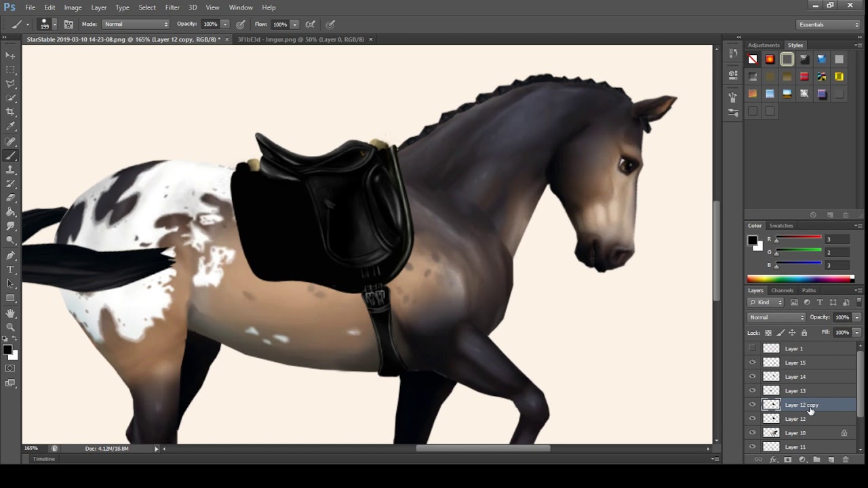This screenshot has width=868, height=488.
Task: Open the layer Kind filter dropdown
Action: (766, 302)
